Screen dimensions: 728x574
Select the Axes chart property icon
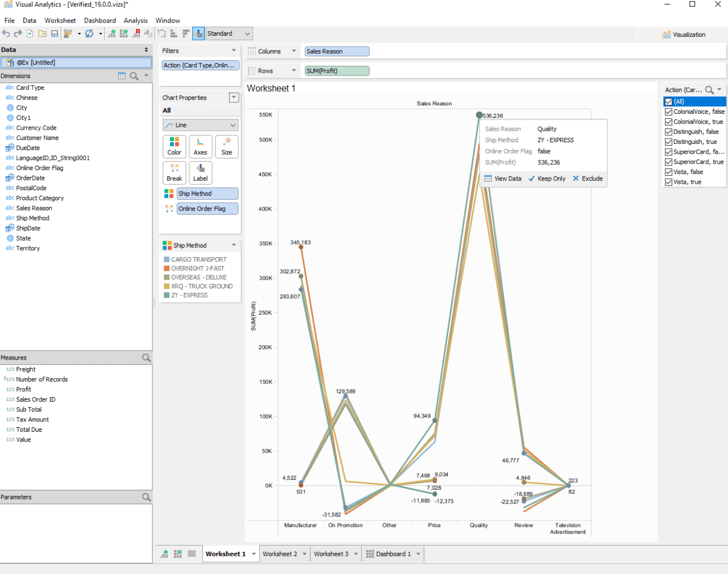click(x=200, y=146)
